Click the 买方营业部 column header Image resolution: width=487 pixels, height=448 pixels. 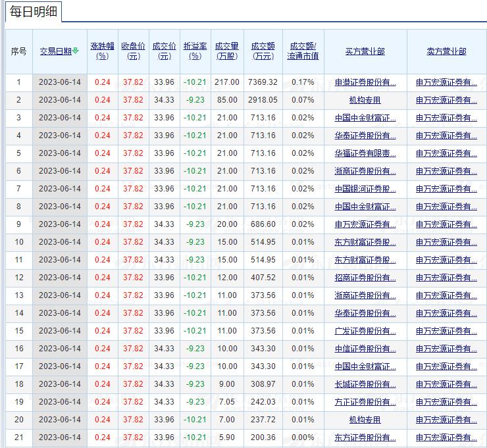(365, 51)
